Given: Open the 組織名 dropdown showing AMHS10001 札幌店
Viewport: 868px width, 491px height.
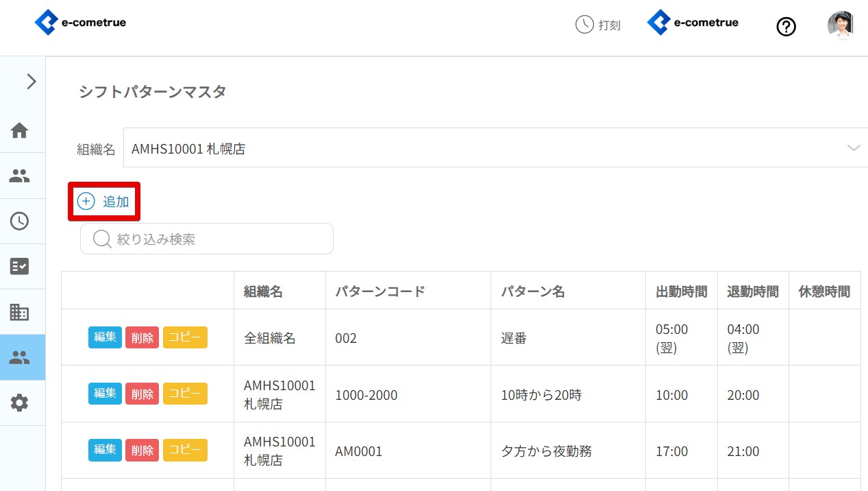Looking at the screenshot, I should (x=495, y=148).
